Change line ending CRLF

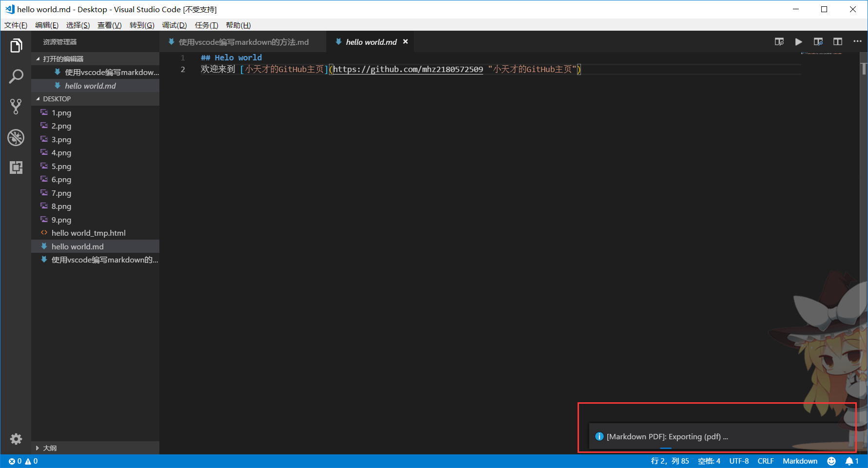click(x=766, y=461)
